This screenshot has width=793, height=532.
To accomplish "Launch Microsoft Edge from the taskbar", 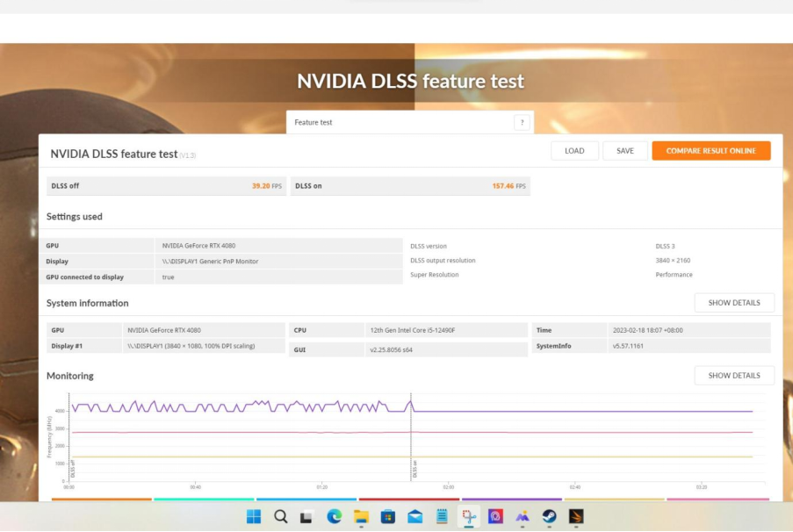I will 334,516.
